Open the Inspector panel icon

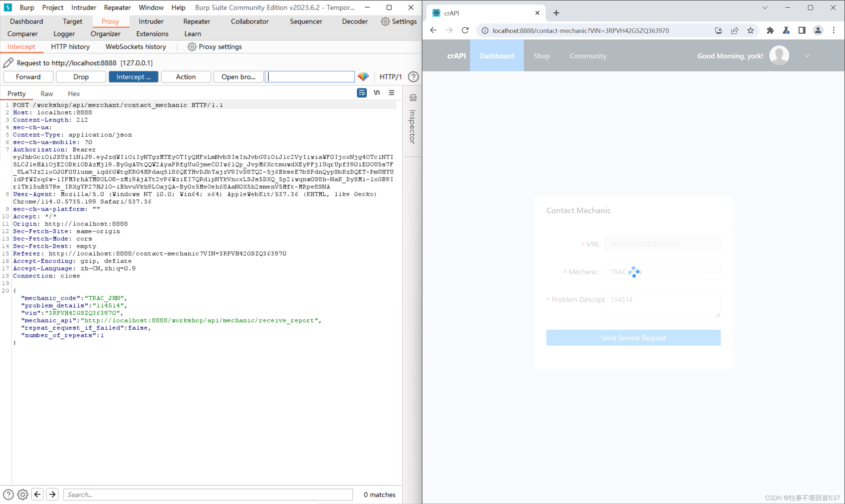click(413, 98)
